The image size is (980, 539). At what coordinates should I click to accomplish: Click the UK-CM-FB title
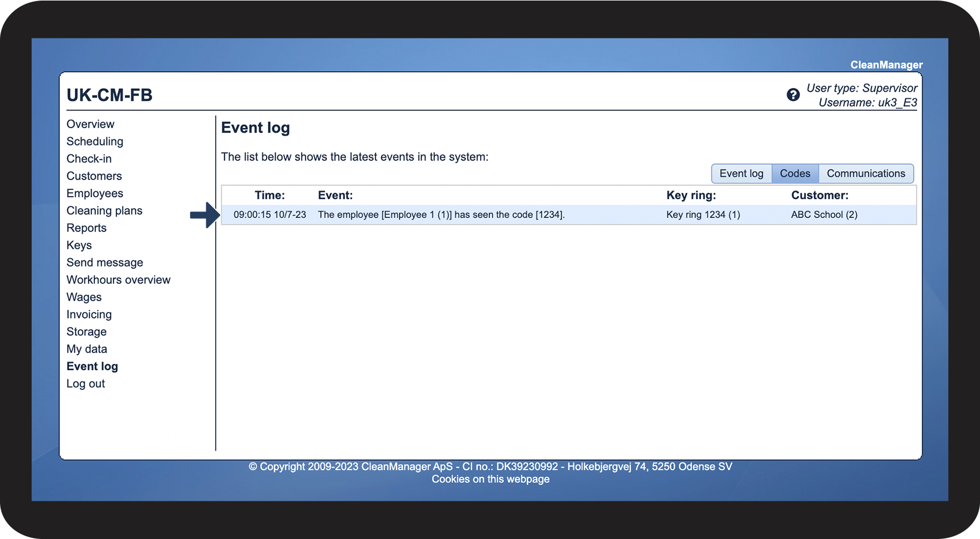tap(109, 95)
